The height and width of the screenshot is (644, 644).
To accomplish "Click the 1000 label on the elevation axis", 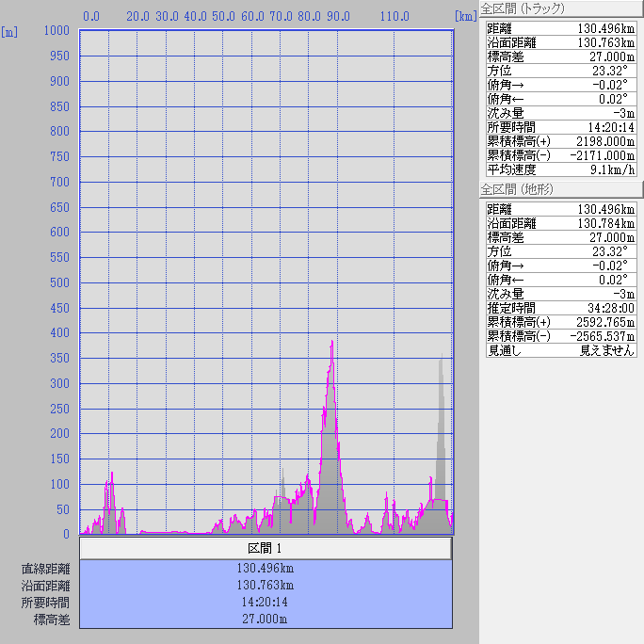I will point(56,30).
